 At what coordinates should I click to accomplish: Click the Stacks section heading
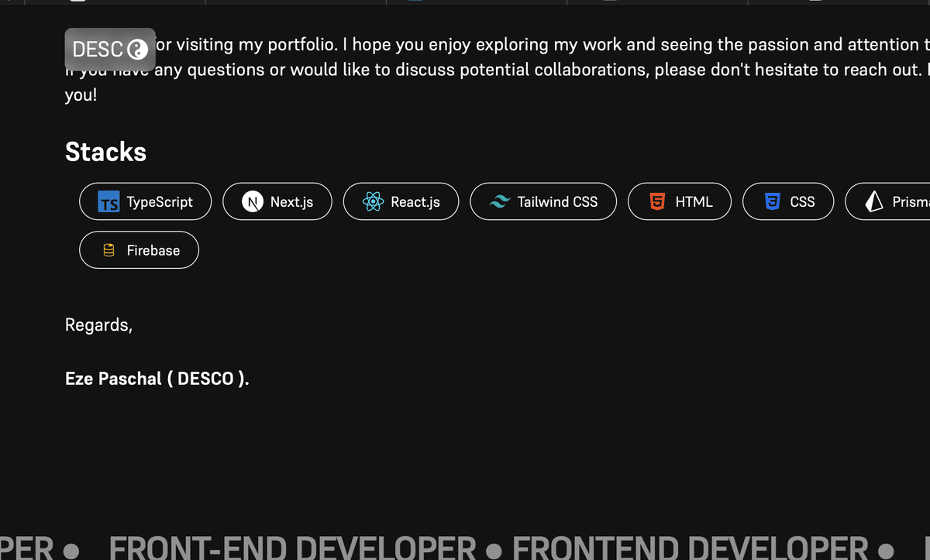pos(105,152)
